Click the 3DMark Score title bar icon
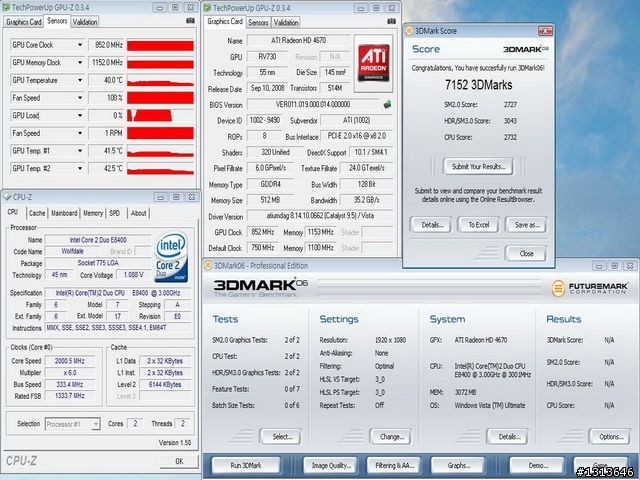This screenshot has width=640, height=480. tap(409, 31)
